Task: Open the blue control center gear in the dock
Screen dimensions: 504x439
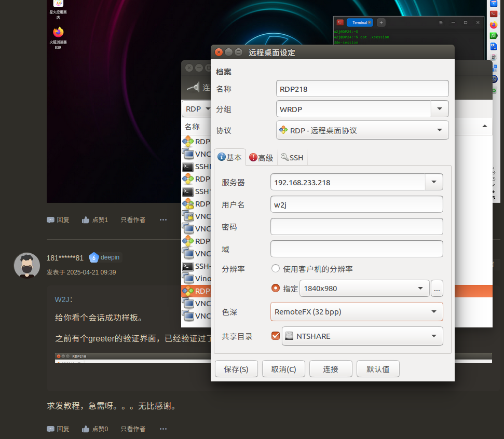Action: [495, 79]
